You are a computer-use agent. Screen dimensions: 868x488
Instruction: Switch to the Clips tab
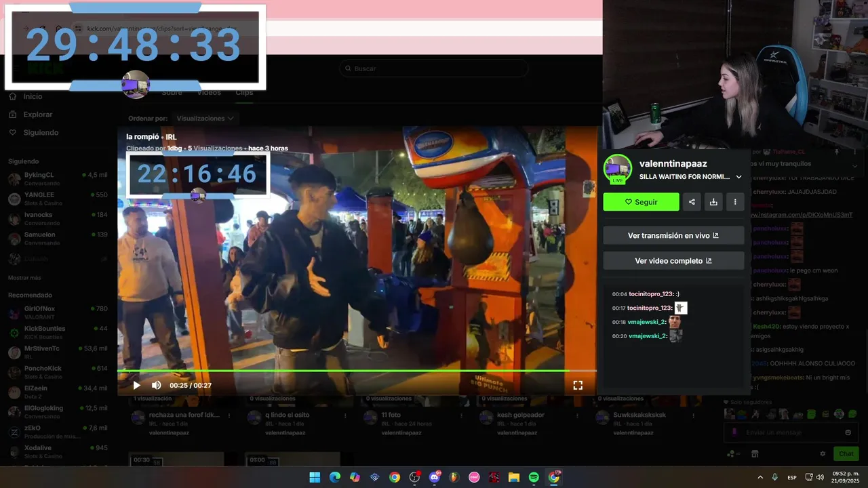pos(244,93)
